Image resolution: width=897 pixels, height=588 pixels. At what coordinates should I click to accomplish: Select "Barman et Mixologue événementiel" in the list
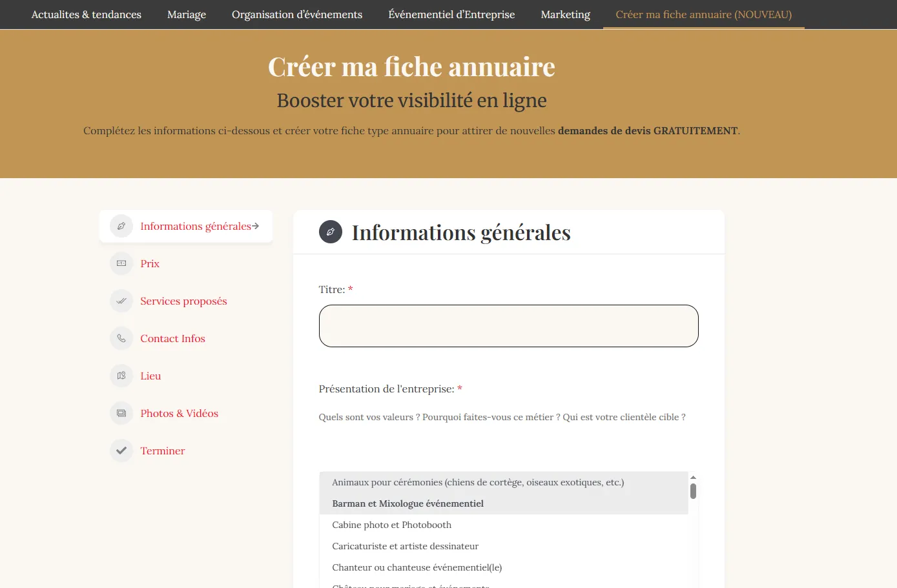tap(407, 503)
